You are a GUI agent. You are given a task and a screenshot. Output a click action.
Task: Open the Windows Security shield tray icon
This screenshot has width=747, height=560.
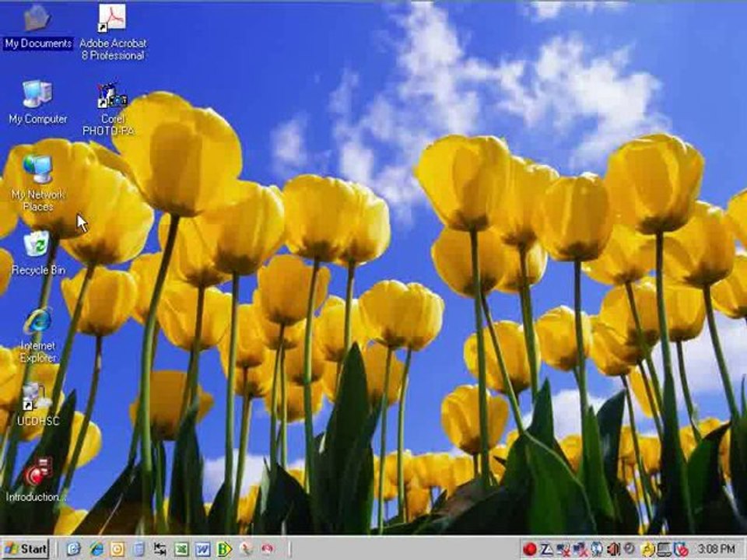(681, 550)
